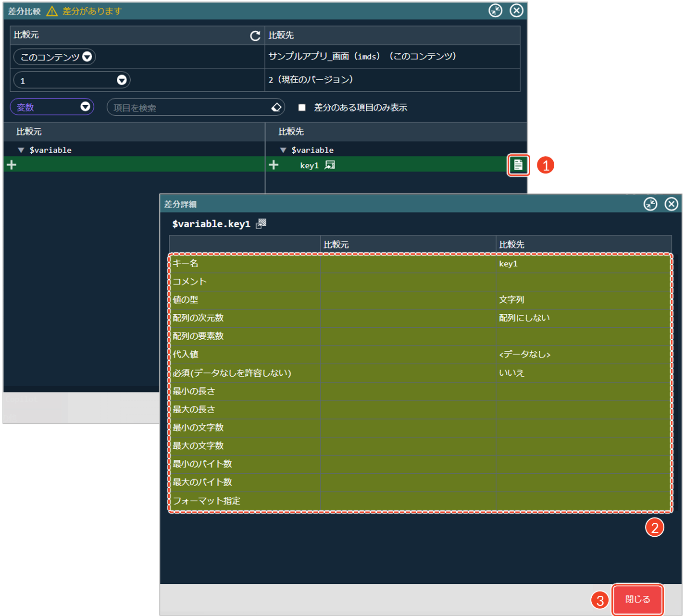
Task: Click the plus icon in the left 比較元 row
Action: point(12,165)
